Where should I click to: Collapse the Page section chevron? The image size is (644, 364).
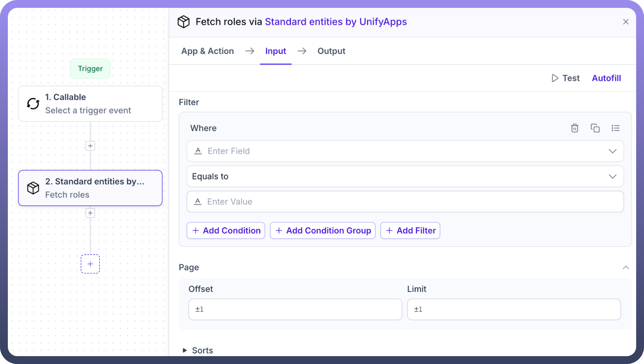point(626,267)
